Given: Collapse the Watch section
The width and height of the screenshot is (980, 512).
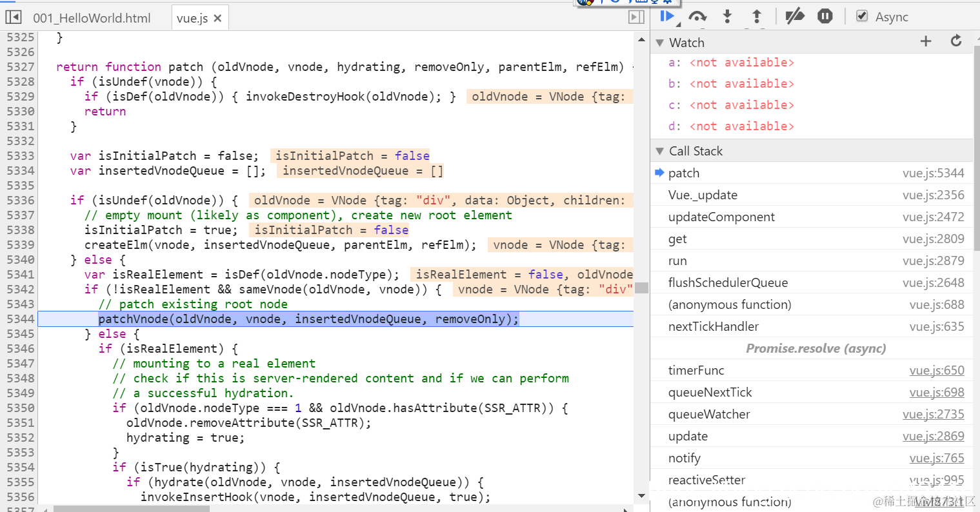Looking at the screenshot, I should pyautogui.click(x=659, y=43).
